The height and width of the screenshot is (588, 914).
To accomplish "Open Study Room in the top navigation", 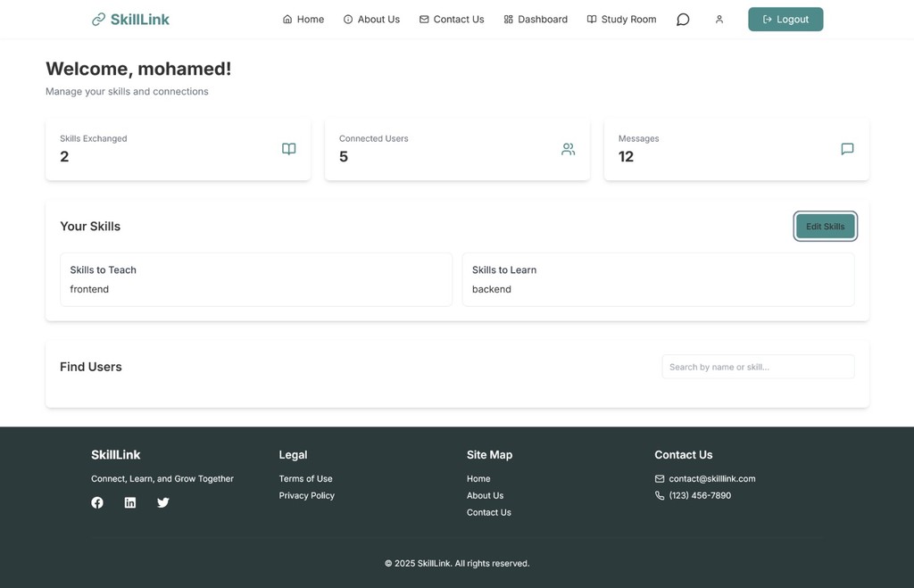I will [x=621, y=20].
